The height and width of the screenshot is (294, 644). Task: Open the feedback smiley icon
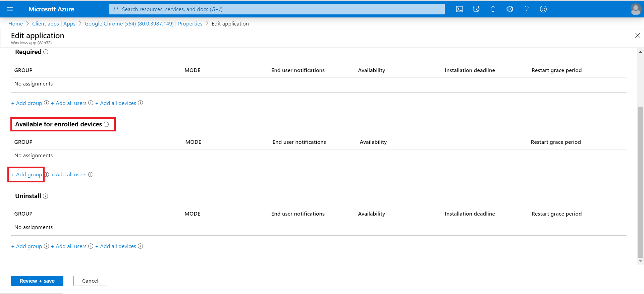[x=543, y=9]
